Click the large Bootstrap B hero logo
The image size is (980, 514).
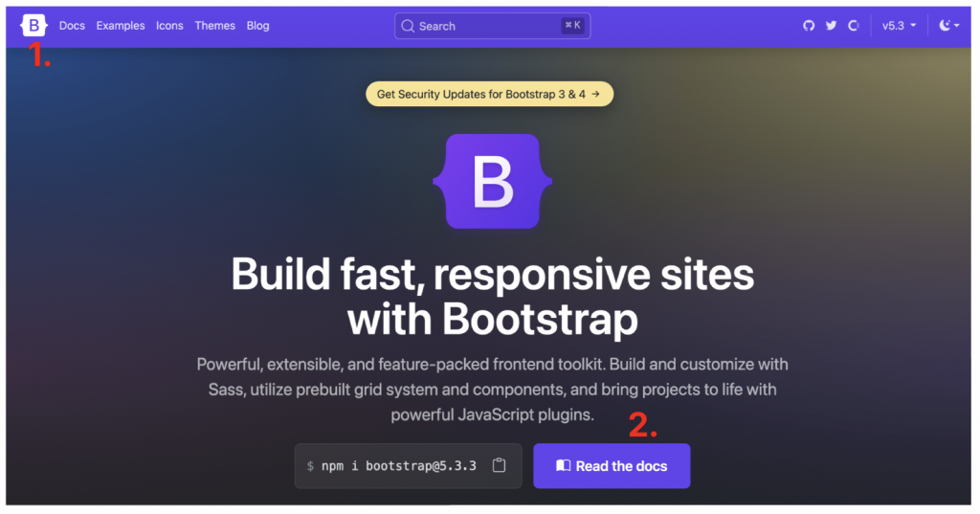[x=493, y=181]
